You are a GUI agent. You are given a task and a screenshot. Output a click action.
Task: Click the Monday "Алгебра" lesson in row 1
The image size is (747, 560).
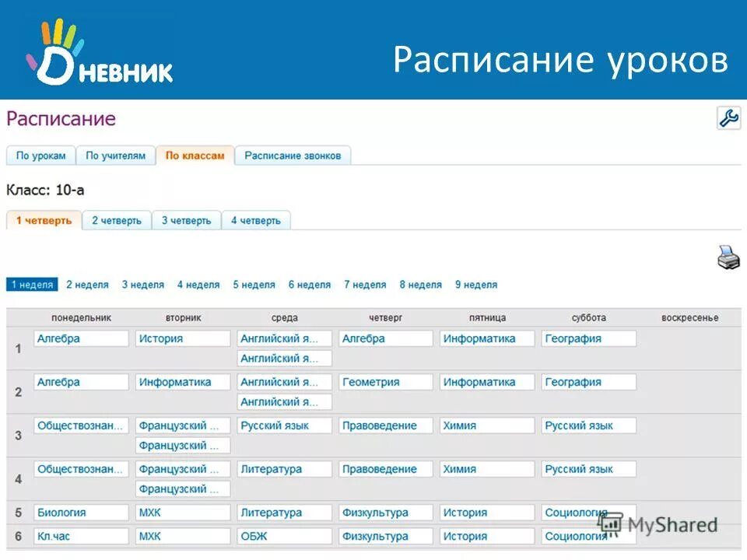click(80, 338)
